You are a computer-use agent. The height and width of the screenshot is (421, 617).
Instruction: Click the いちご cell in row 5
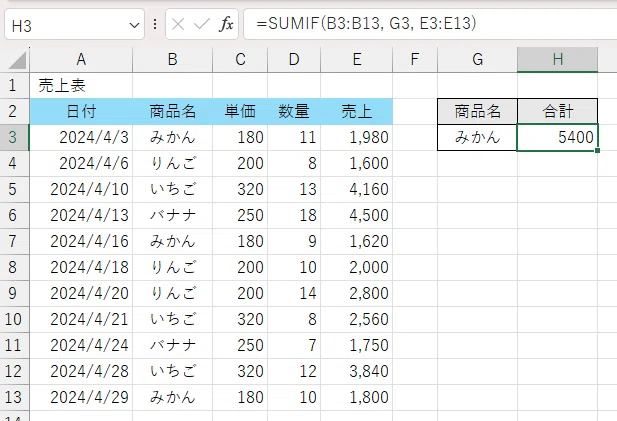tap(172, 189)
